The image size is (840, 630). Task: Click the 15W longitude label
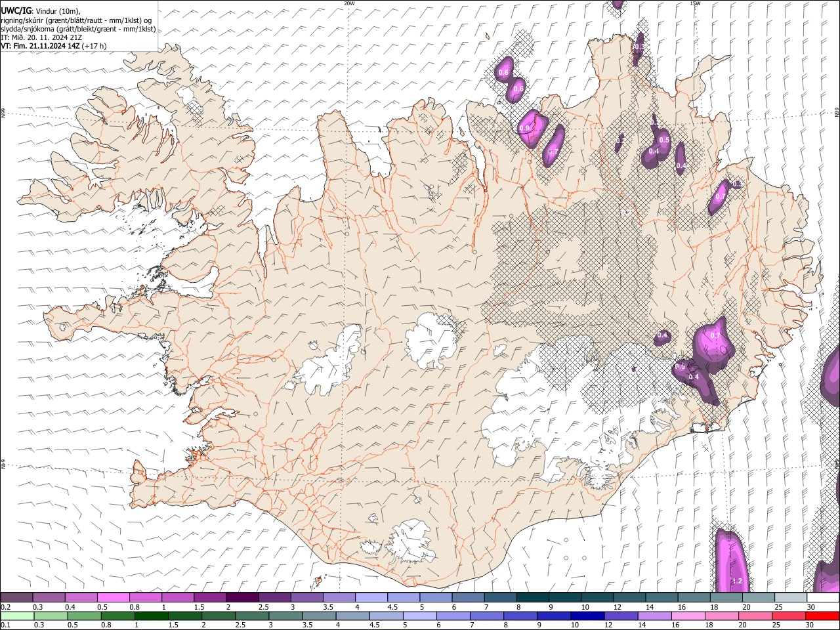click(695, 3)
